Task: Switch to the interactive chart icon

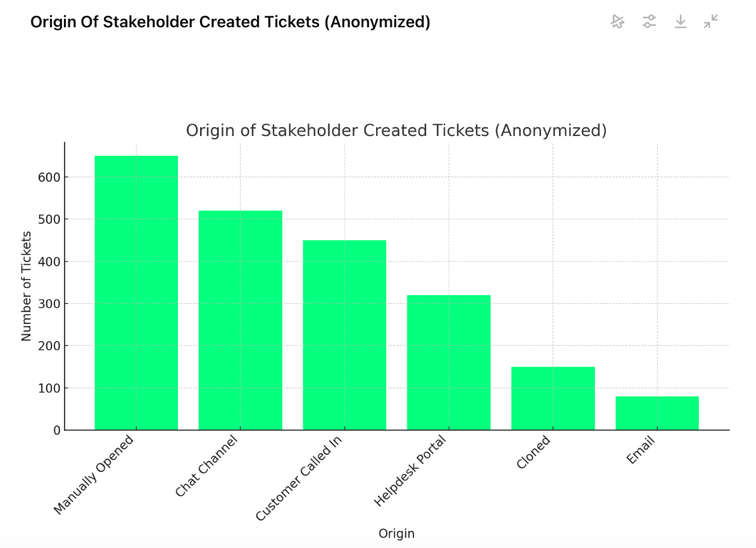Action: click(x=617, y=22)
